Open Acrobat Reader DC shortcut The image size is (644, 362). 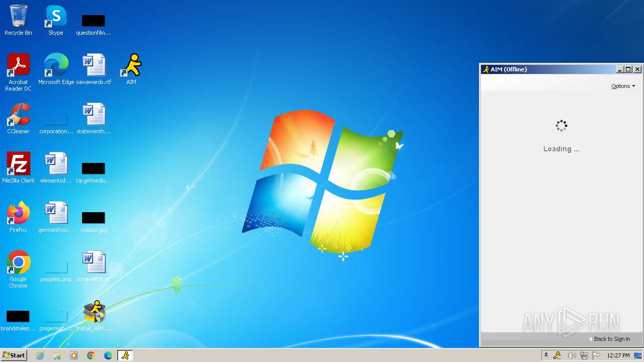[x=18, y=72]
